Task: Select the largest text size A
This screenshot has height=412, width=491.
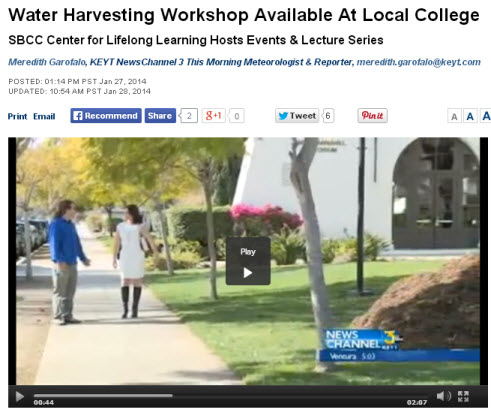Action: (x=486, y=116)
